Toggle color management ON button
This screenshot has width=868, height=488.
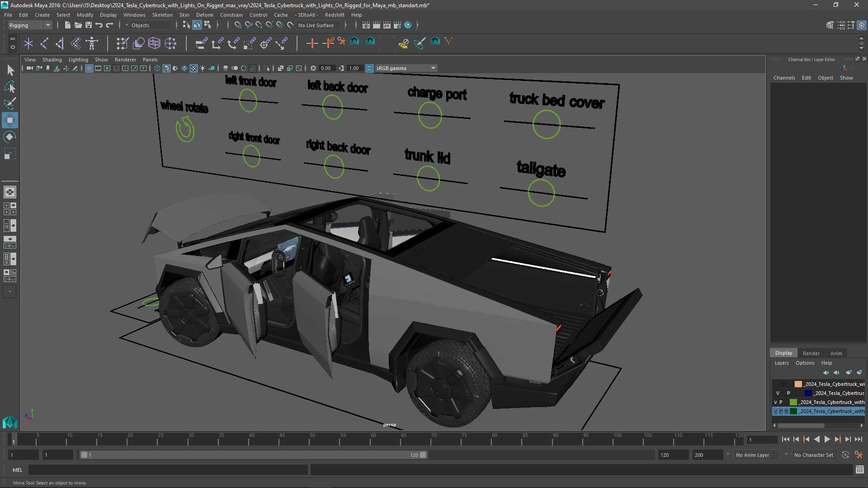click(369, 68)
